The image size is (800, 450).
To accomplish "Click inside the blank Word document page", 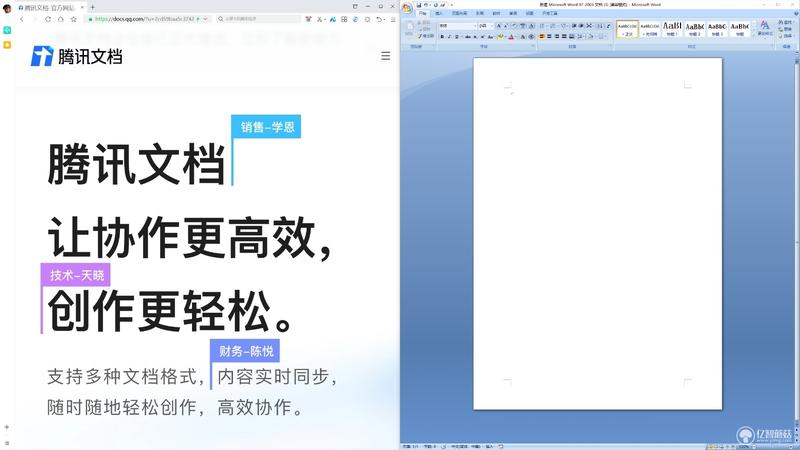I will click(x=597, y=233).
